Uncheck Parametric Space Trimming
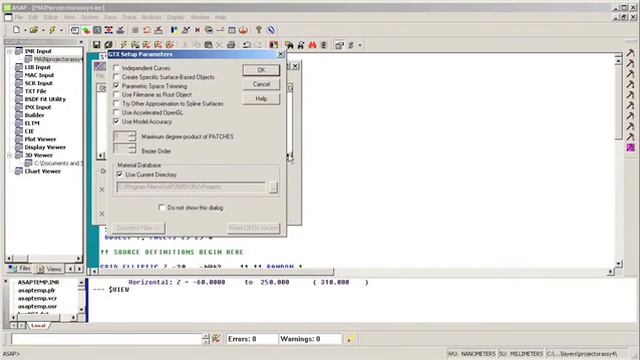Screen dimensions: 640x360 (x=116, y=86)
